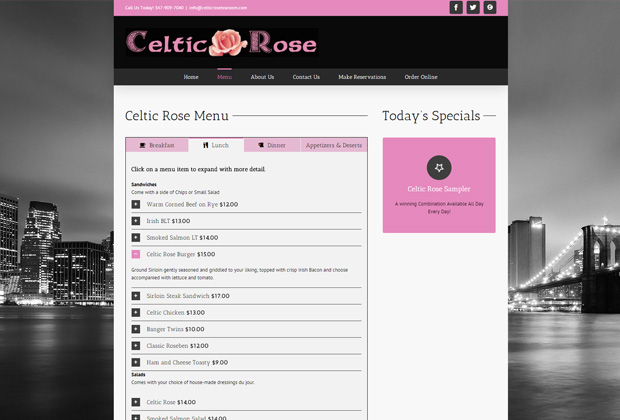
Task: Open the Appetizers & Deserts tab
Action: [333, 145]
